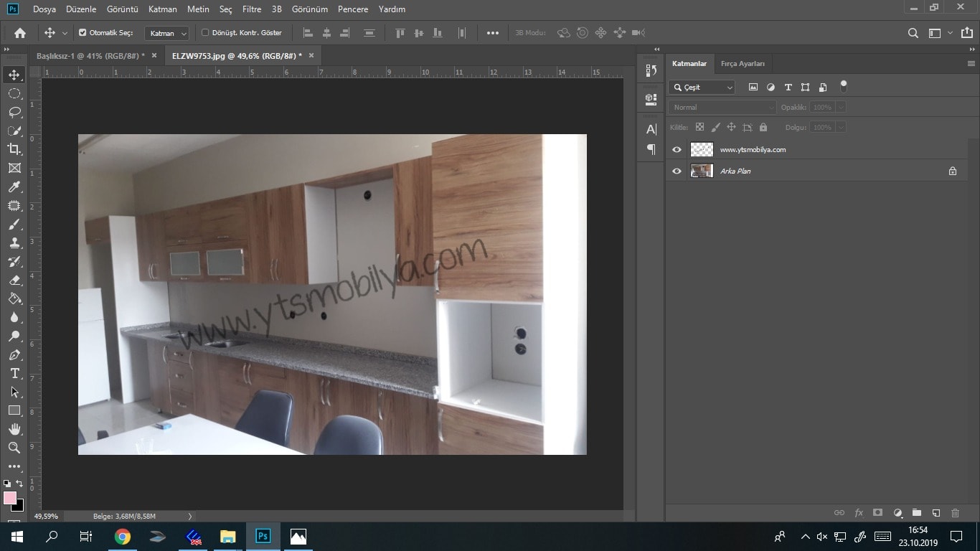
Task: Select the Move tool in the toolbox
Action: [x=14, y=75]
